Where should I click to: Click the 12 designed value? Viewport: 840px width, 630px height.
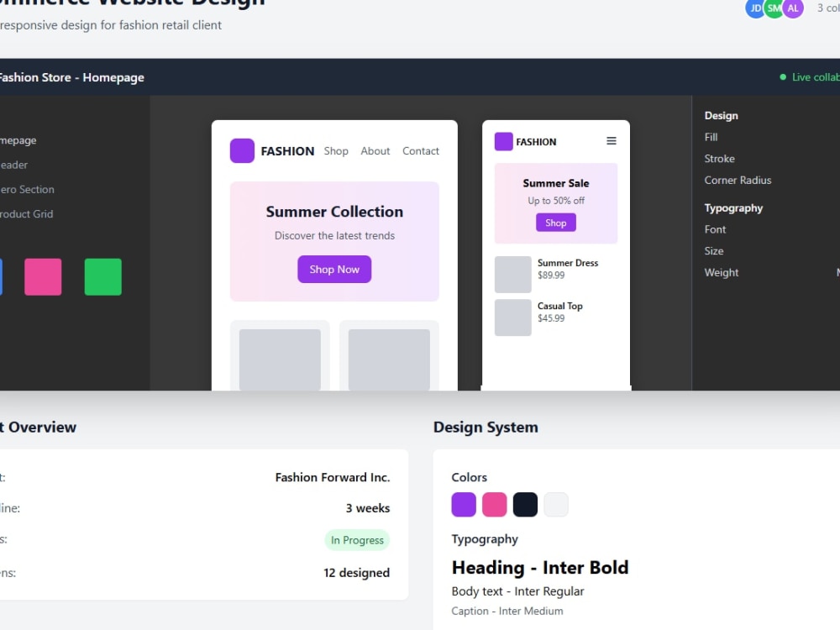coord(357,573)
